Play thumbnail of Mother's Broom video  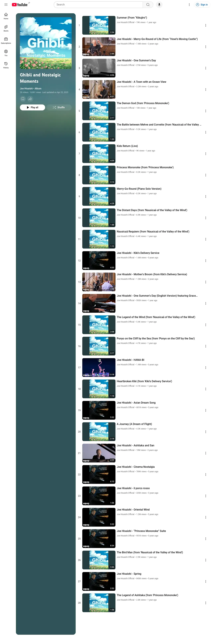[x=99, y=282]
